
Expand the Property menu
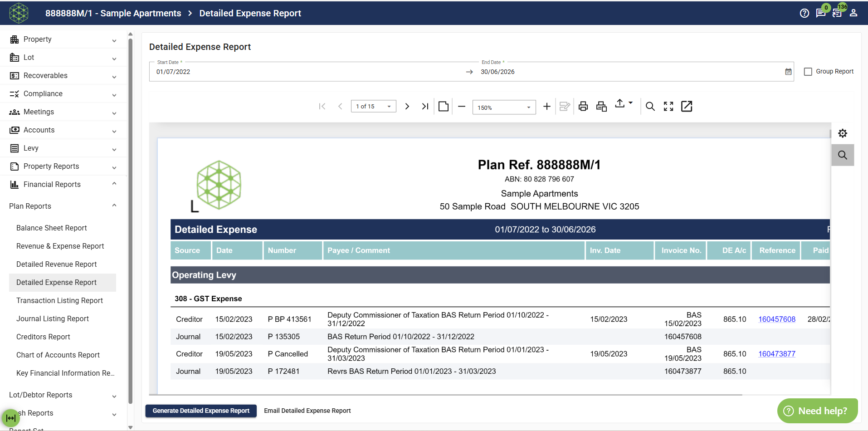pos(63,39)
